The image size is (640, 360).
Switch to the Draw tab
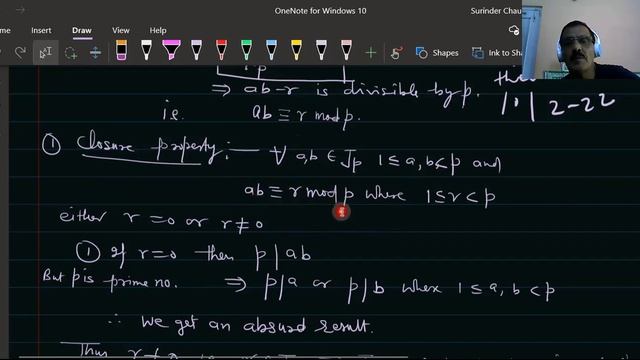pyautogui.click(x=82, y=30)
